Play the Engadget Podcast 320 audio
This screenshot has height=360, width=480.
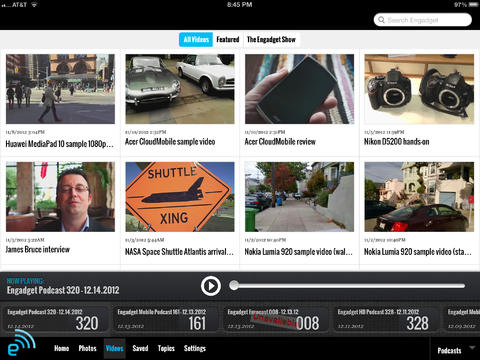click(211, 286)
